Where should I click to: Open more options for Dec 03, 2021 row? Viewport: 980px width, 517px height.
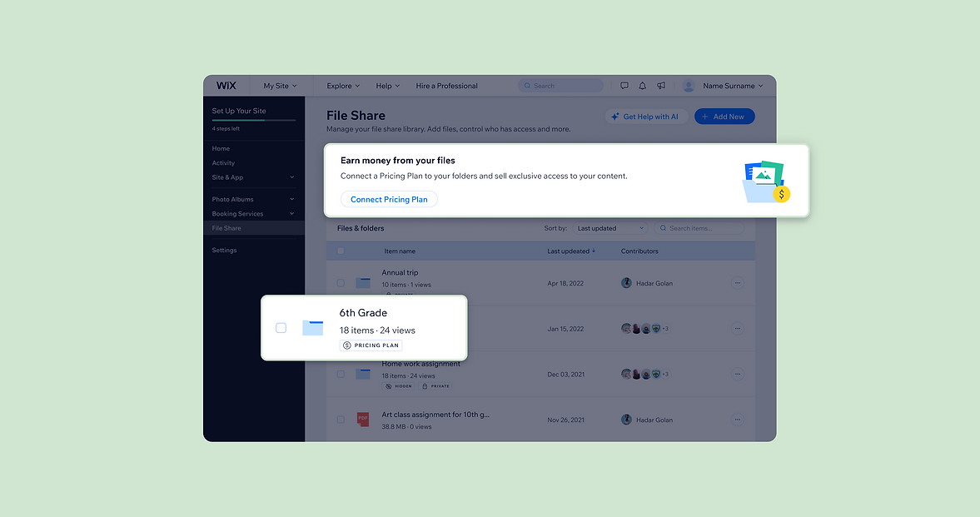coord(738,374)
